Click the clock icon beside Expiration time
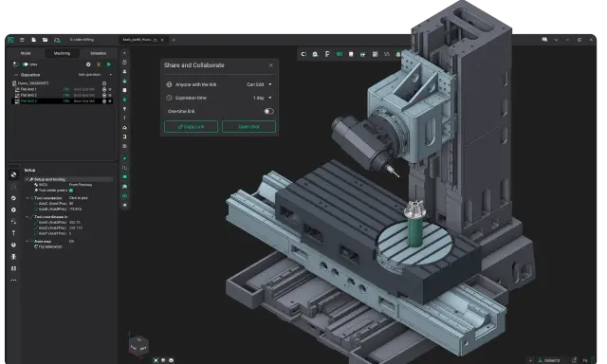Screen dimensions: 607x364 (169, 98)
